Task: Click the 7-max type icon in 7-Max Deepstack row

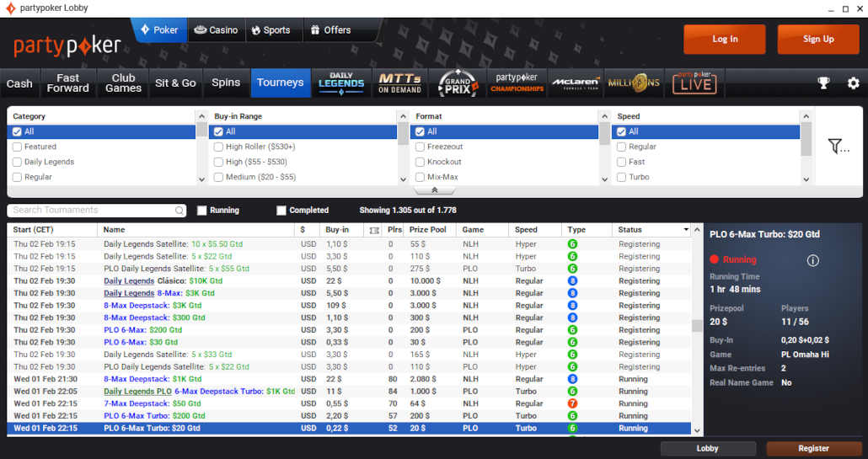Action: coord(572,403)
